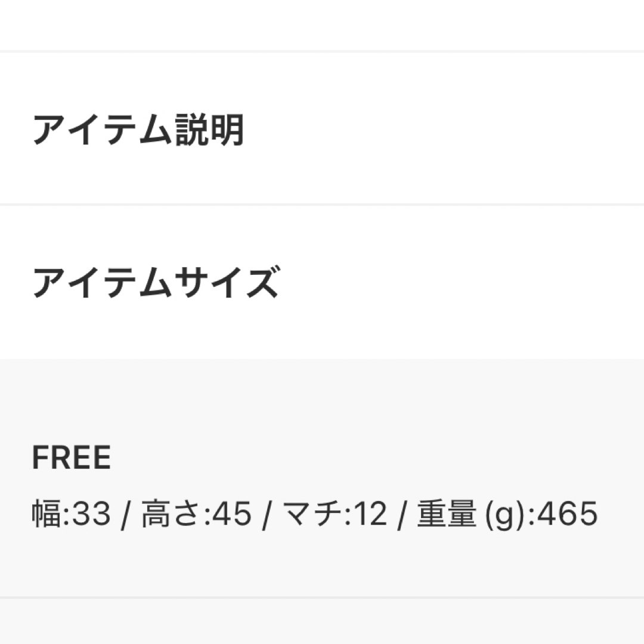Click the 重量 label text
The width and height of the screenshot is (644, 644).
[447, 513]
